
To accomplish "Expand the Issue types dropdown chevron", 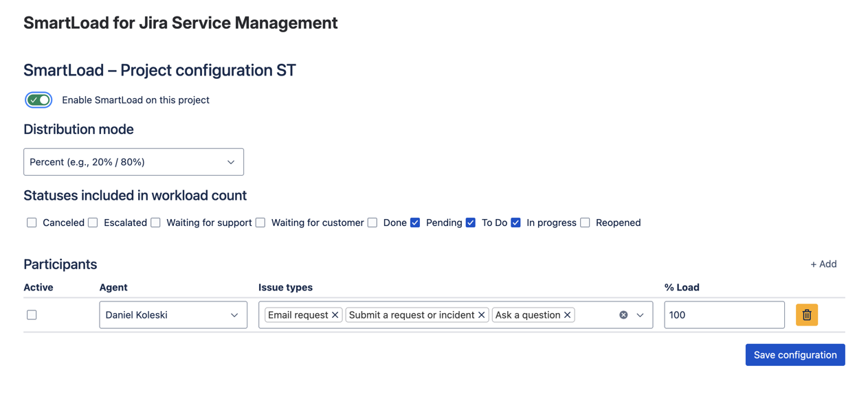I will pos(640,315).
